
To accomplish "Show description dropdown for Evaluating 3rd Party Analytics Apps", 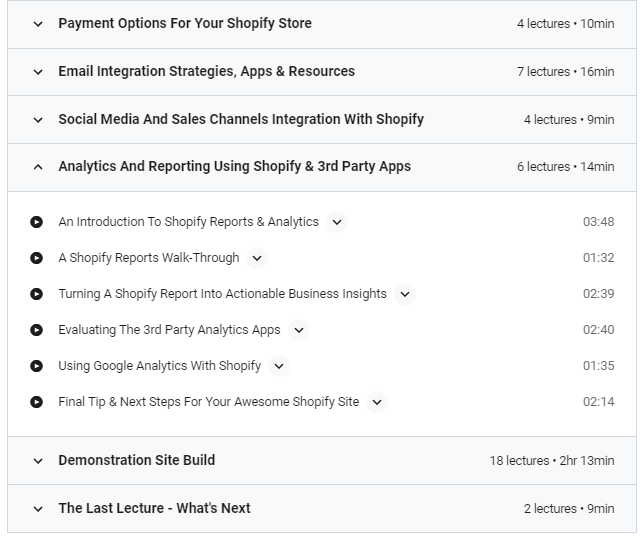I will tap(299, 330).
